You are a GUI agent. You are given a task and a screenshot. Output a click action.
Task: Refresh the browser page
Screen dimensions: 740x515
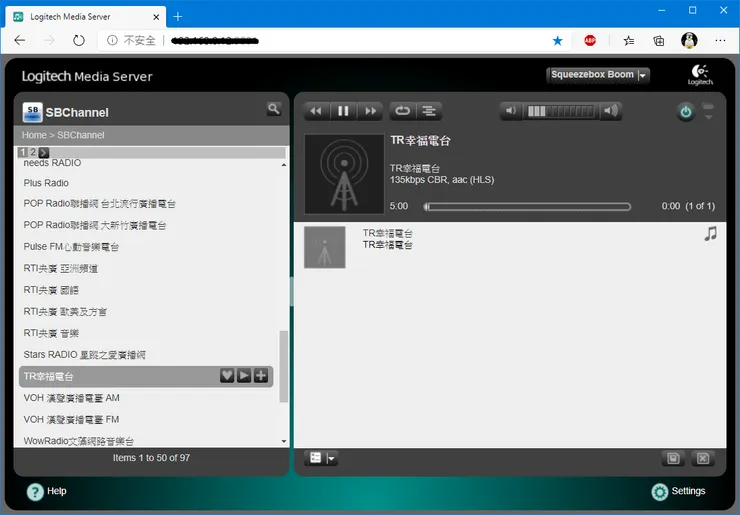point(78,41)
